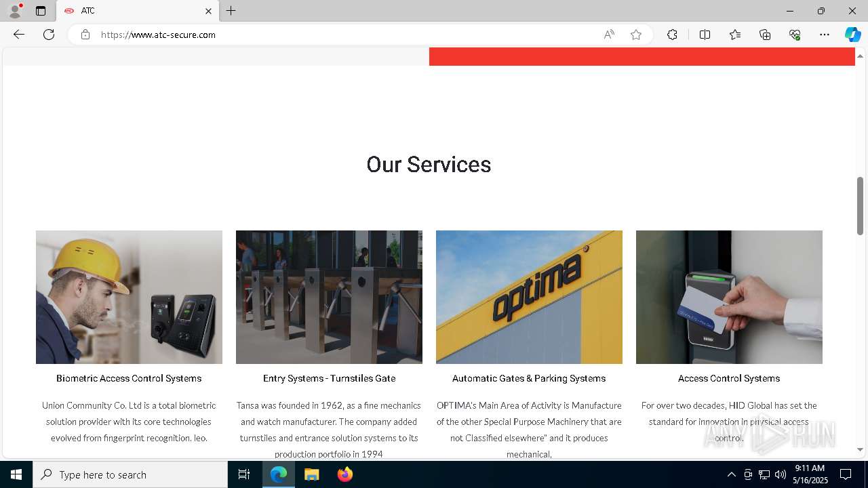The height and width of the screenshot is (488, 868).
Task: Open Read aloud in address bar
Action: 609,35
